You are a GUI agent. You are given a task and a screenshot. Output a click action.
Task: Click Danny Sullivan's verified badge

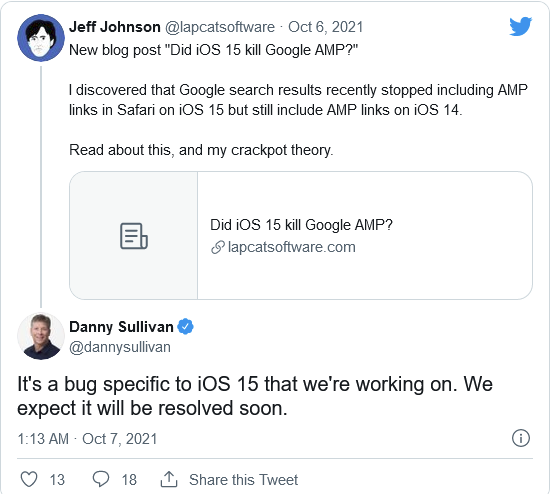185,327
